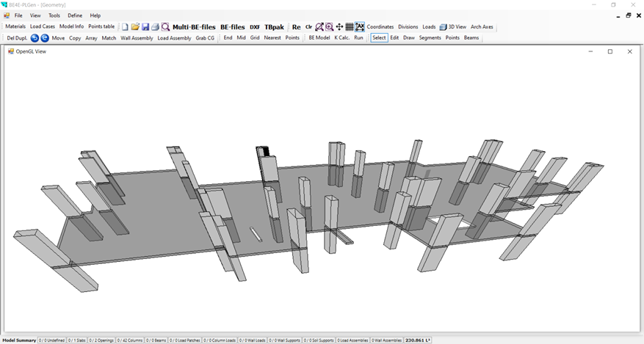Click the Grab CG button
Image resolution: width=644 pixels, height=344 pixels.
point(205,37)
